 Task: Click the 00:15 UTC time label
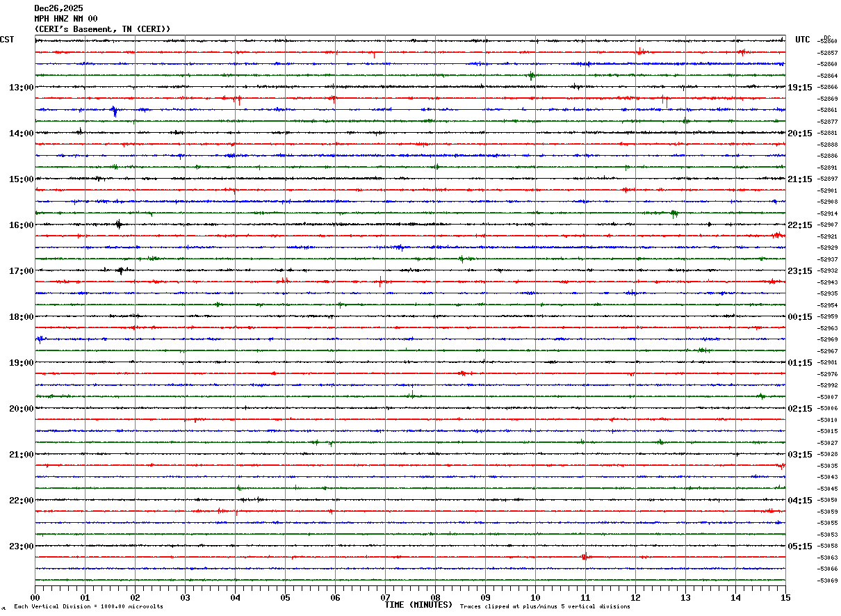(x=800, y=316)
